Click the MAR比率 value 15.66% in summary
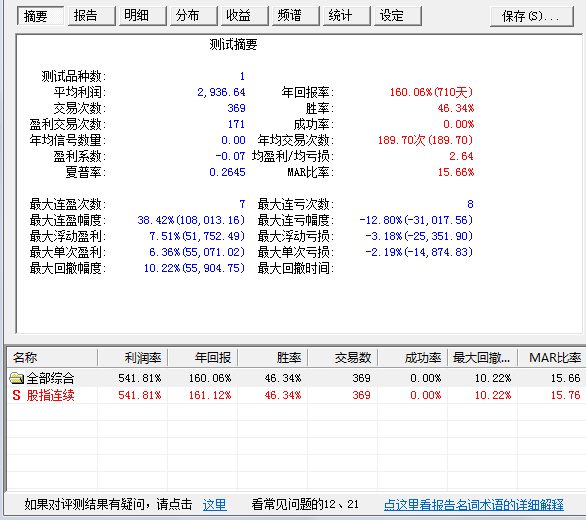Image resolution: width=586 pixels, height=520 pixels. click(x=456, y=172)
